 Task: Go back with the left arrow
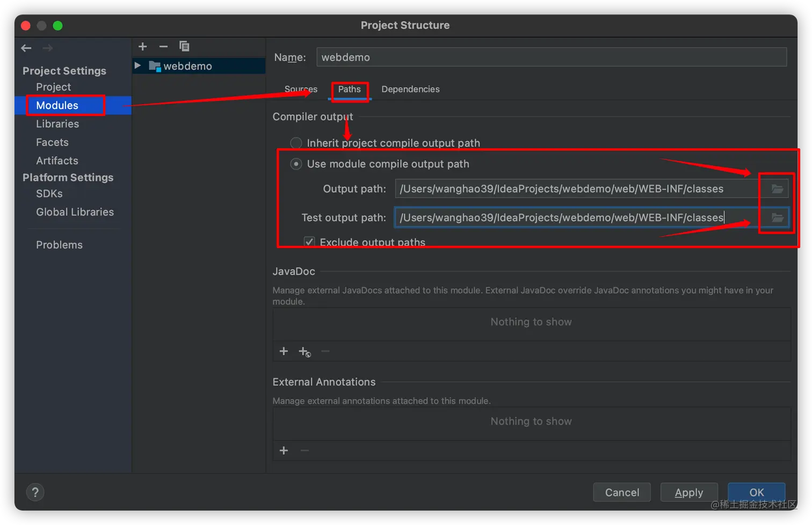click(26, 48)
